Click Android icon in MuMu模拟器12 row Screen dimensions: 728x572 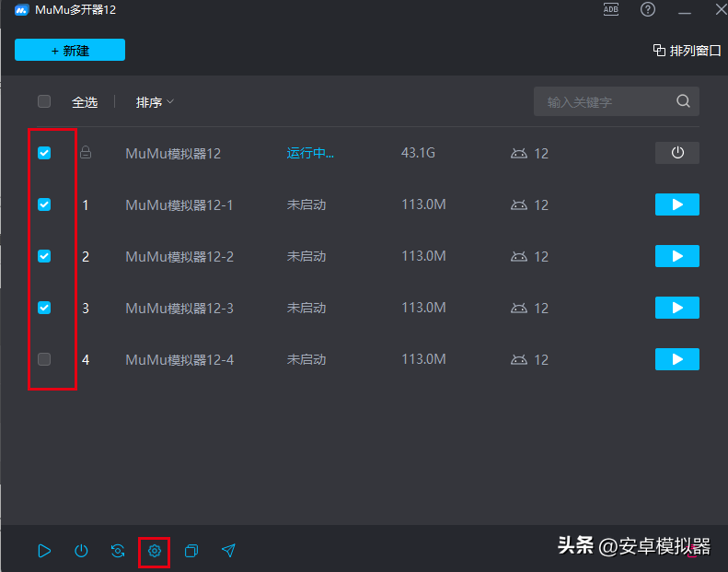518,153
